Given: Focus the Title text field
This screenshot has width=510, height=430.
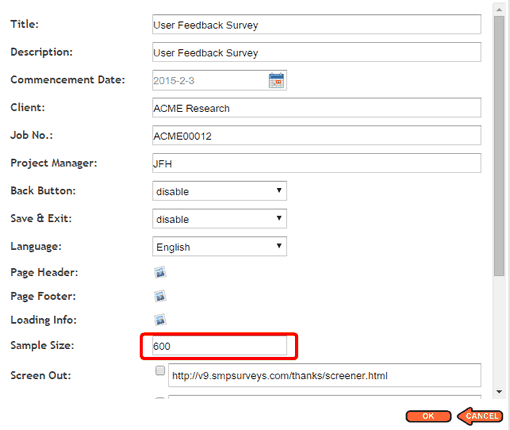Looking at the screenshot, I should [317, 24].
